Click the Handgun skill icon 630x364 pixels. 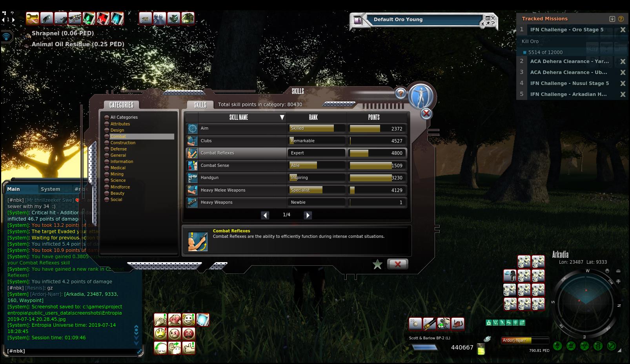(x=192, y=178)
